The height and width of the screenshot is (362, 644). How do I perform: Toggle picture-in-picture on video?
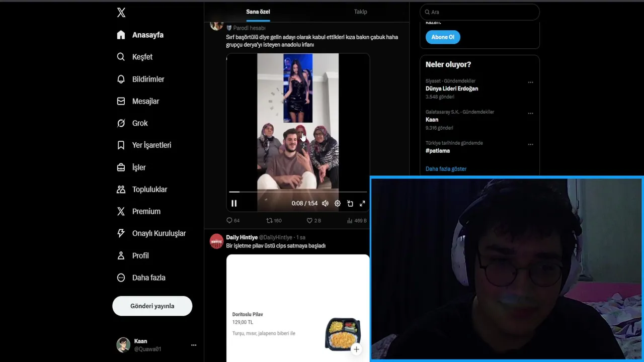[x=350, y=203]
